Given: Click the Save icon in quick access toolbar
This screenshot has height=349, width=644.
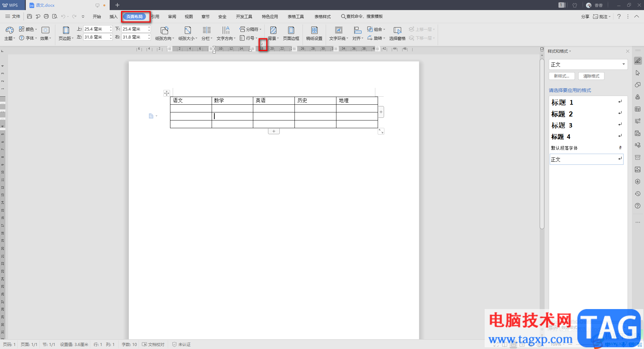Looking at the screenshot, I should pos(30,16).
